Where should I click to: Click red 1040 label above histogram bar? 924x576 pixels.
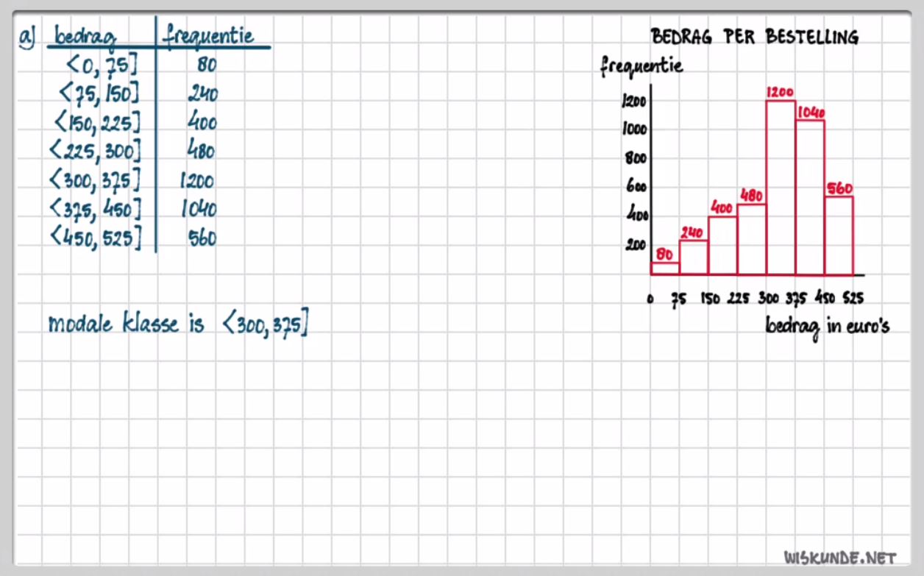coord(811,113)
